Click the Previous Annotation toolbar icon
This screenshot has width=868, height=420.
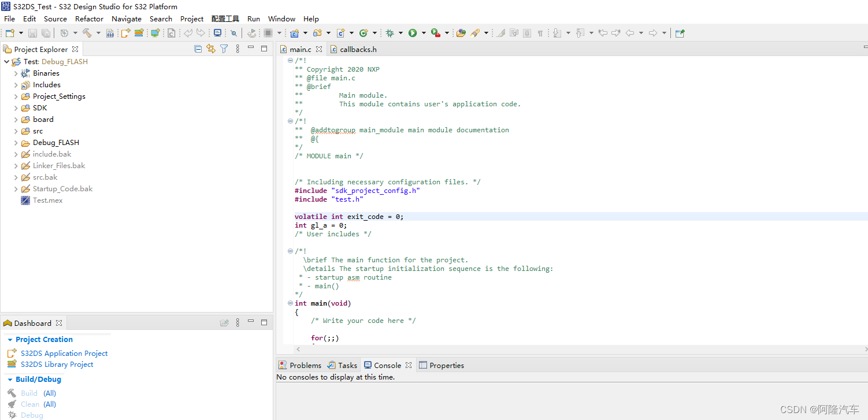tap(581, 33)
